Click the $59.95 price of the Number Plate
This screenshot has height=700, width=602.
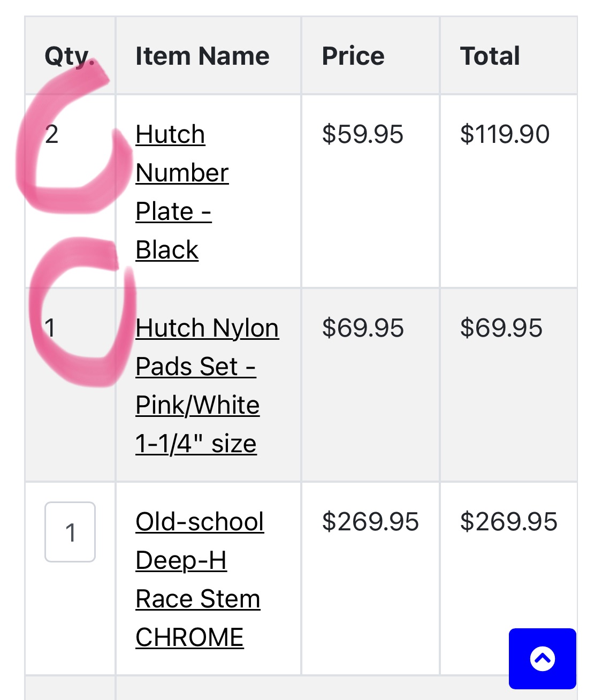pos(362,134)
